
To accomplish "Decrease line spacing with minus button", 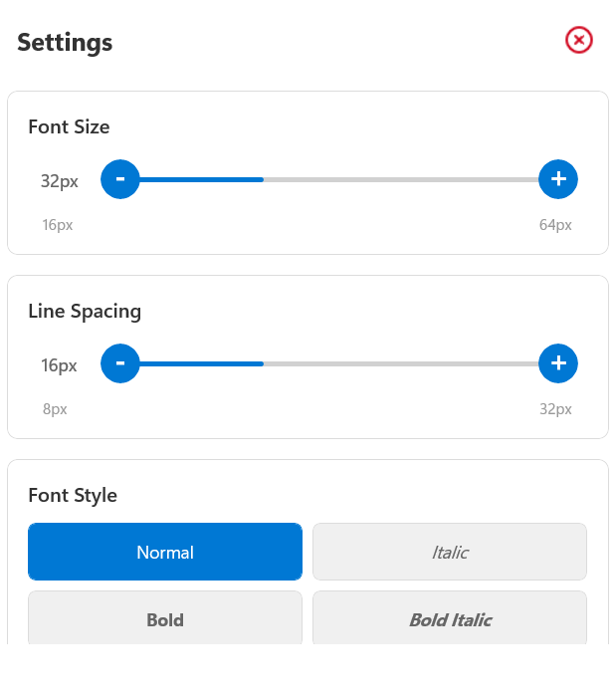I will [120, 363].
